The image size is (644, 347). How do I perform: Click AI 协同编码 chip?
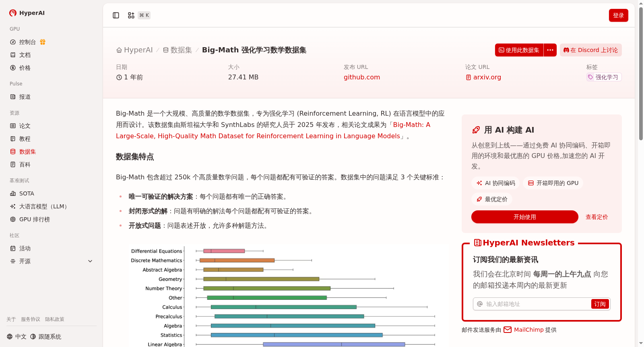pos(495,183)
